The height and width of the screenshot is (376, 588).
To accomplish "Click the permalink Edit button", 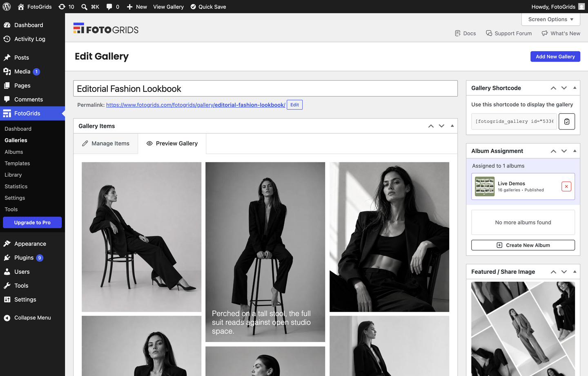I will 294,105.
